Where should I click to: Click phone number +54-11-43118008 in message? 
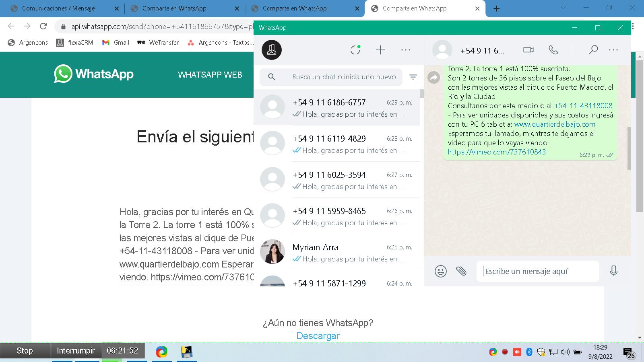(583, 106)
